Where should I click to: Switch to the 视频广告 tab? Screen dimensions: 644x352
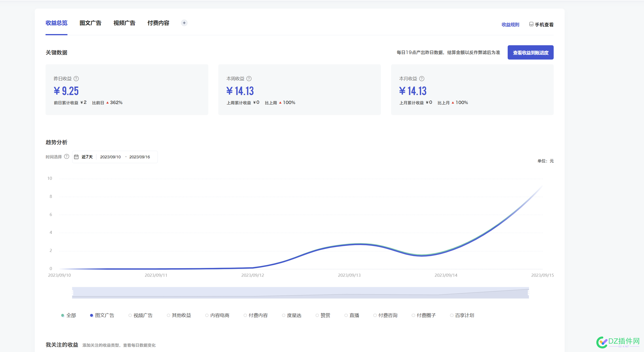[124, 23]
